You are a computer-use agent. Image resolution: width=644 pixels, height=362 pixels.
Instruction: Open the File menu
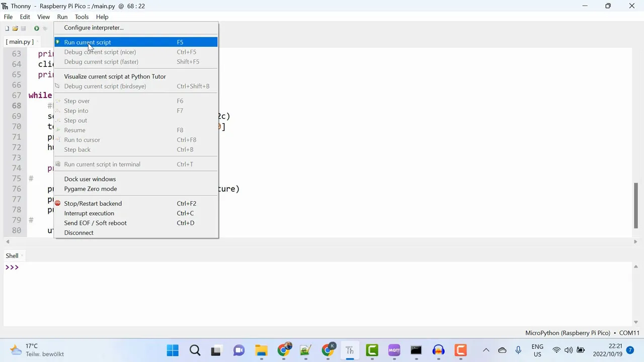pyautogui.click(x=8, y=17)
